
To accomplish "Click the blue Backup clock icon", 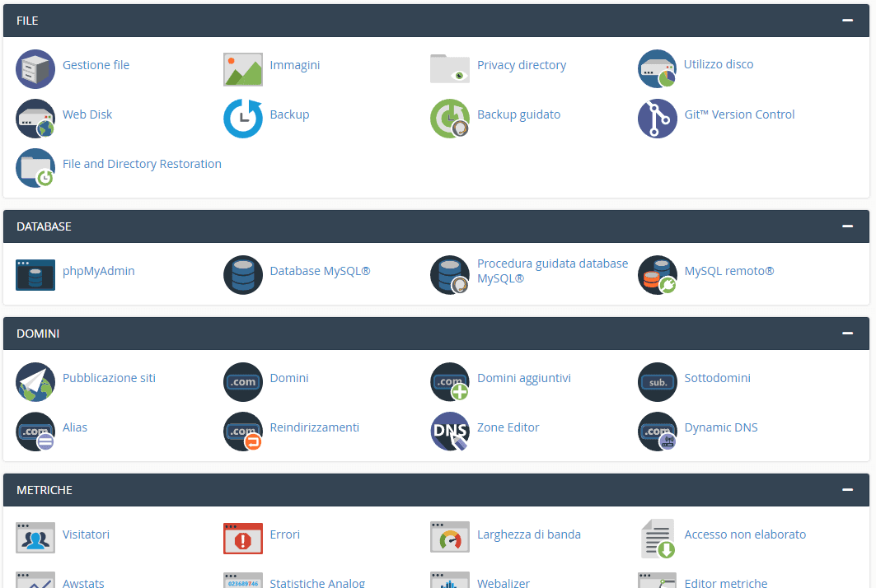I will coord(243,119).
